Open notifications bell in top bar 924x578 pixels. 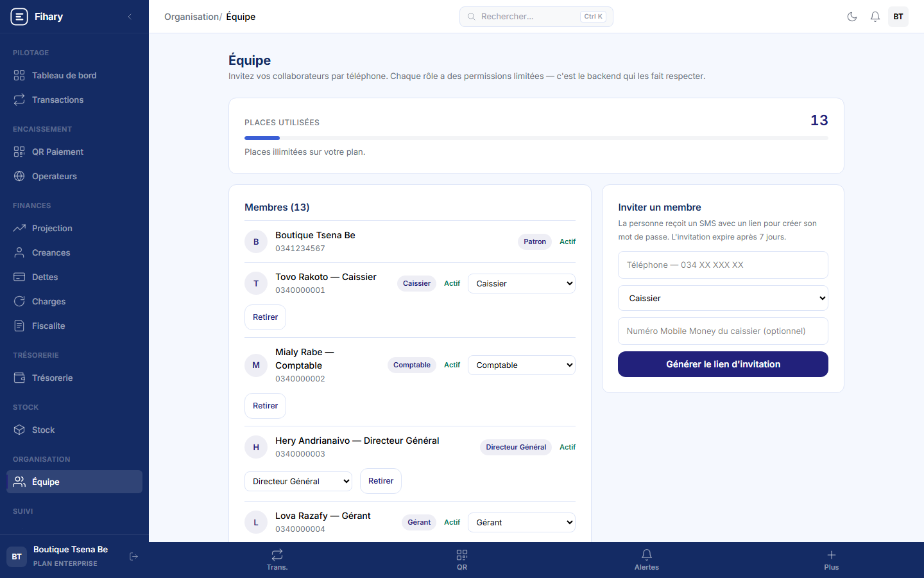coord(875,17)
